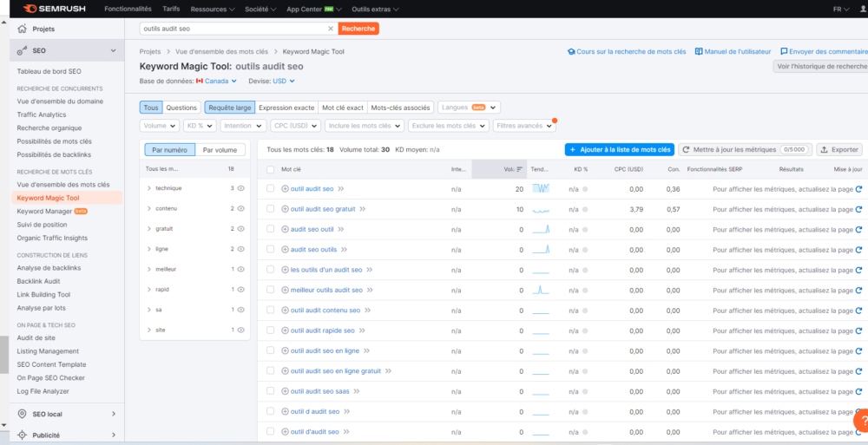Add outil audit contenu seo via plus icon
Image resolution: width=868 pixels, height=445 pixels.
click(285, 311)
